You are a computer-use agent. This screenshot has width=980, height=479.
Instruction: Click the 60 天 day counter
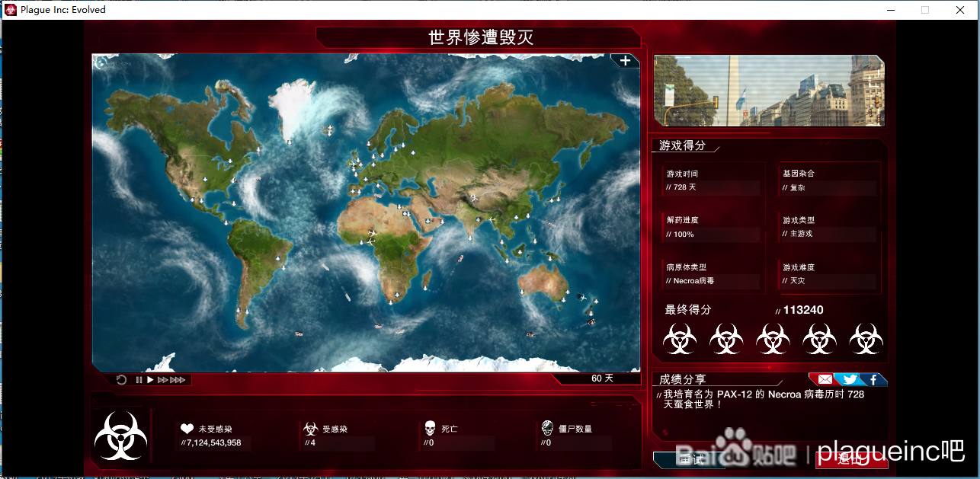(x=602, y=378)
